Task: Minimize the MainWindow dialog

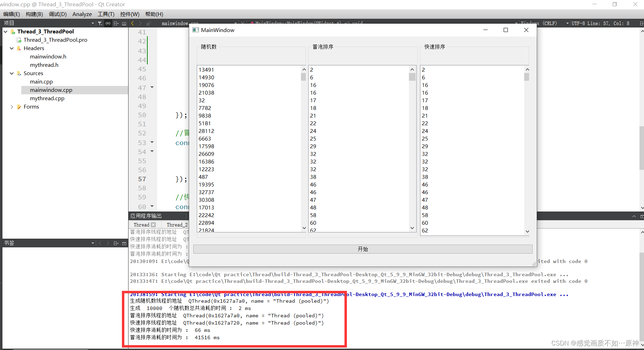Action: tap(485, 30)
